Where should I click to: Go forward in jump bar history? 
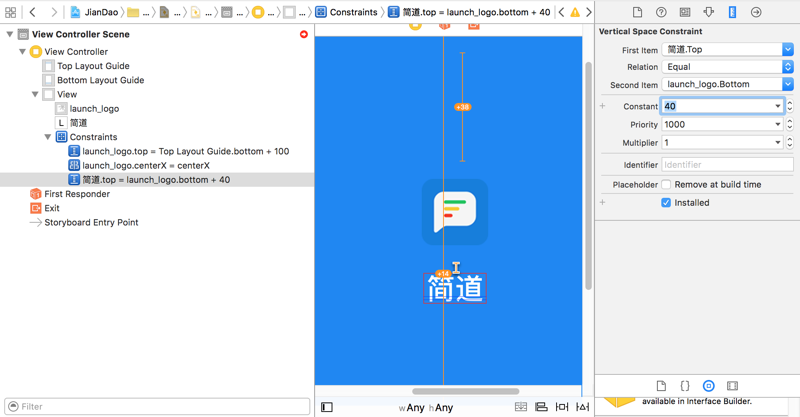coord(54,12)
